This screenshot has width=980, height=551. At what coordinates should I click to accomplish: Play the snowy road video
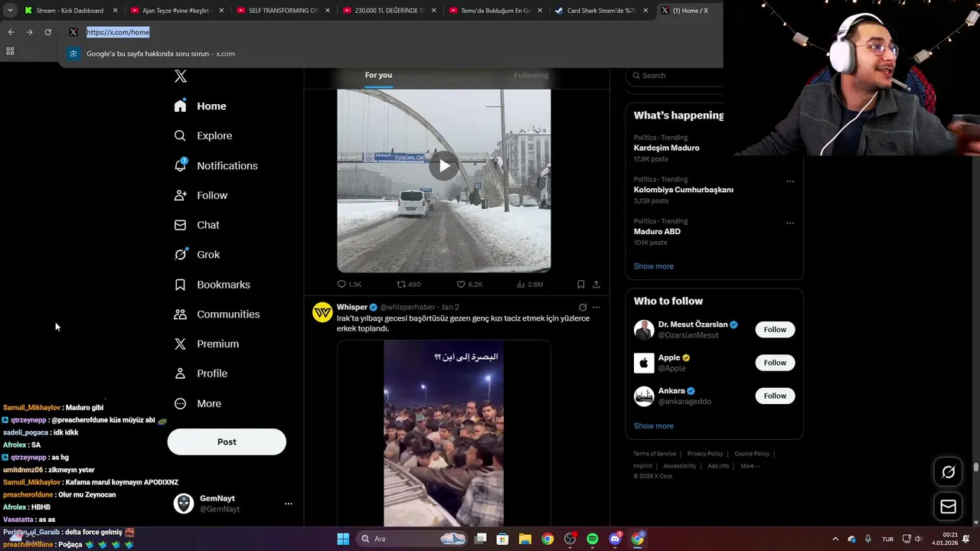coord(444,166)
